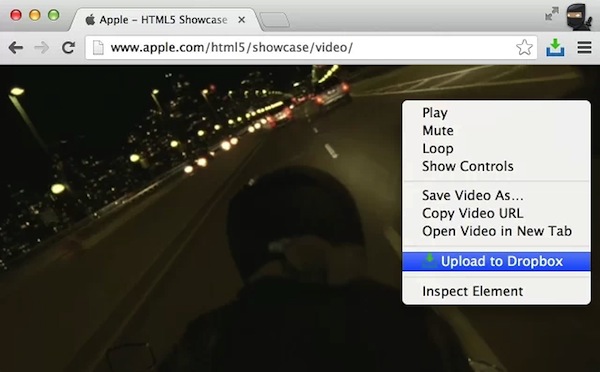Screen dimensions: 600x372
Task: Select Loop in the context menu
Action: pyautogui.click(x=496, y=148)
